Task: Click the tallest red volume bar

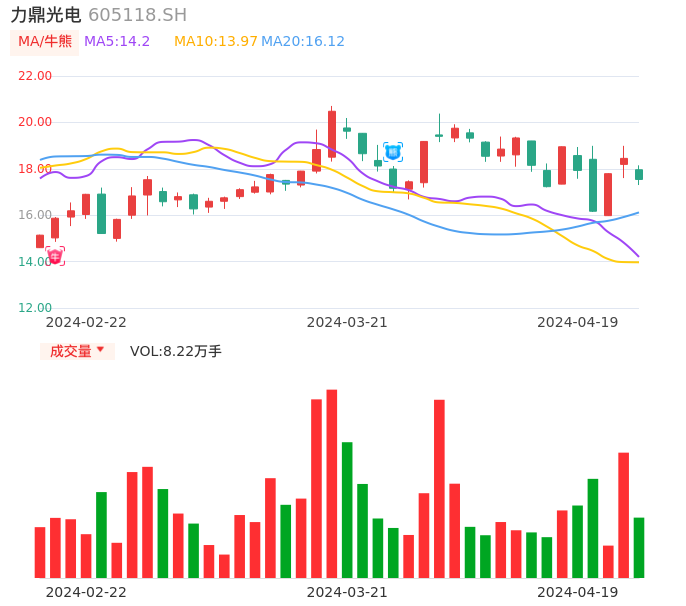Action: 332,484
